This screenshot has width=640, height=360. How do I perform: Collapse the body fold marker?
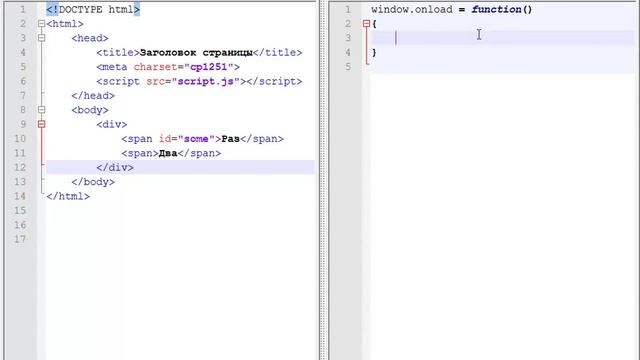[41, 110]
